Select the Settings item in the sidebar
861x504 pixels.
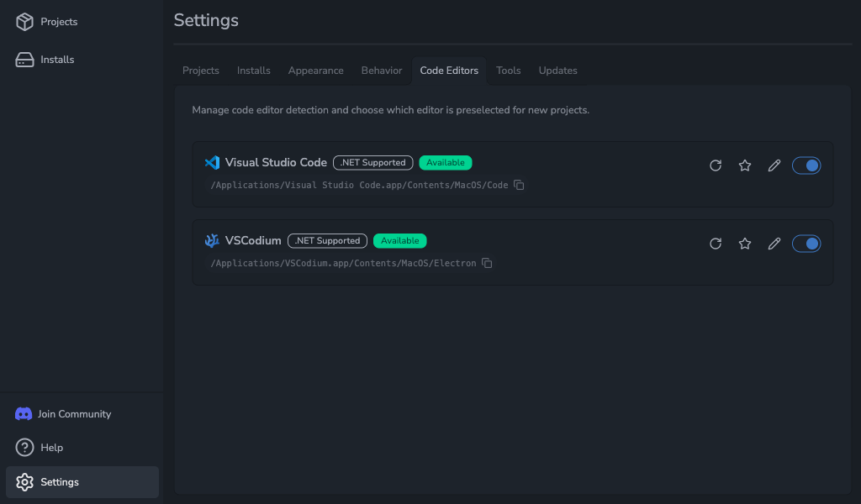(82, 482)
